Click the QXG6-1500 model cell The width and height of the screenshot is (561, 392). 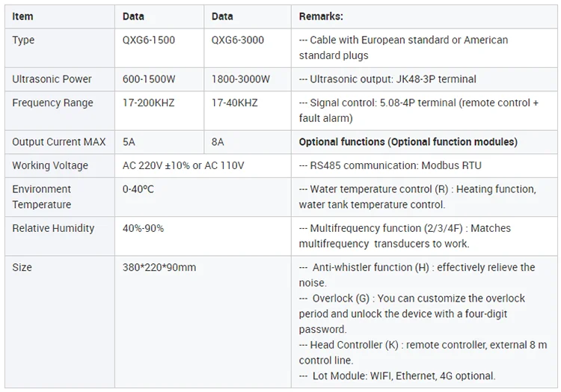(x=149, y=40)
